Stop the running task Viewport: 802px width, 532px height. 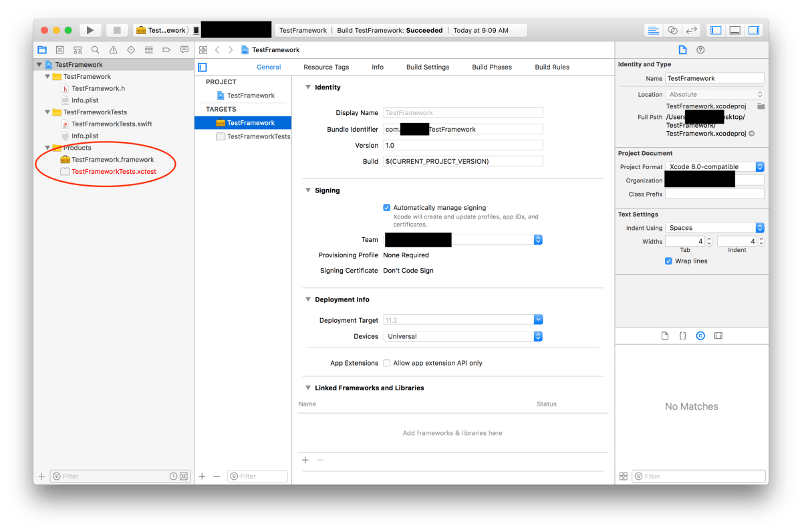tap(117, 30)
